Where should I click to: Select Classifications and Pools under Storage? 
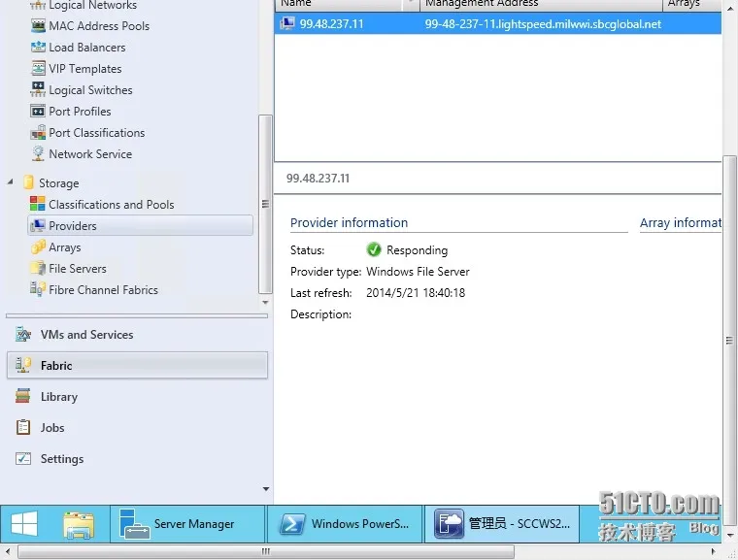pos(112,204)
